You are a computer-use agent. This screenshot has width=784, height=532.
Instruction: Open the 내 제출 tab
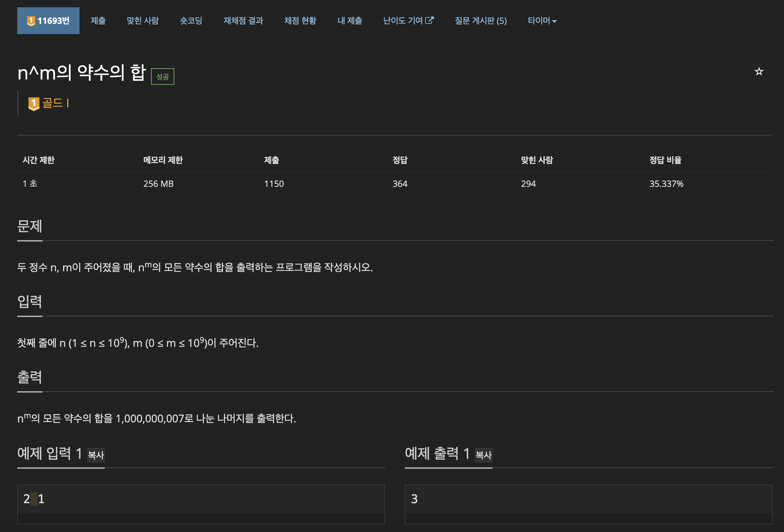[350, 21]
